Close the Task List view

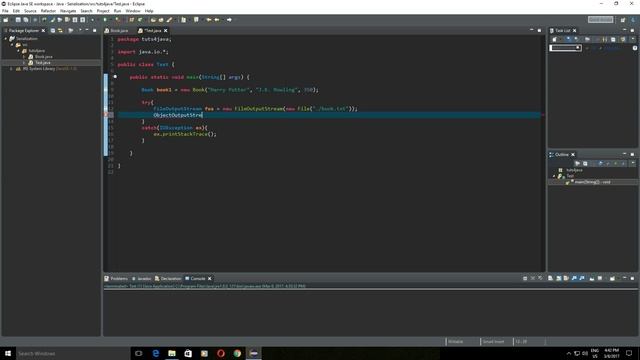[574, 31]
